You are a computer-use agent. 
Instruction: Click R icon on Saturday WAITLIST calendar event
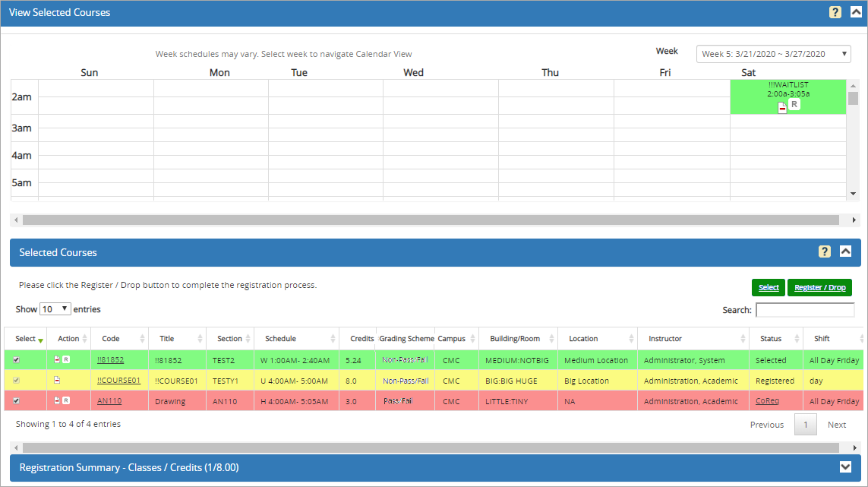(x=794, y=105)
